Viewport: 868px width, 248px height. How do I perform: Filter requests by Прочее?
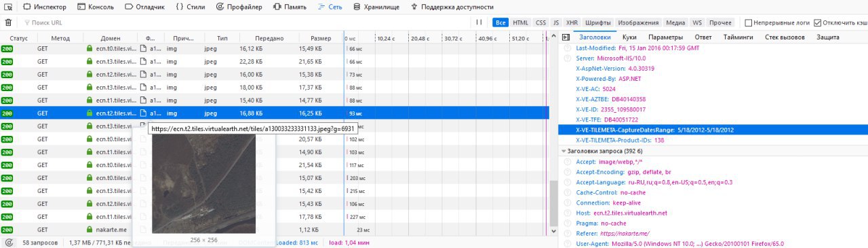coord(721,22)
